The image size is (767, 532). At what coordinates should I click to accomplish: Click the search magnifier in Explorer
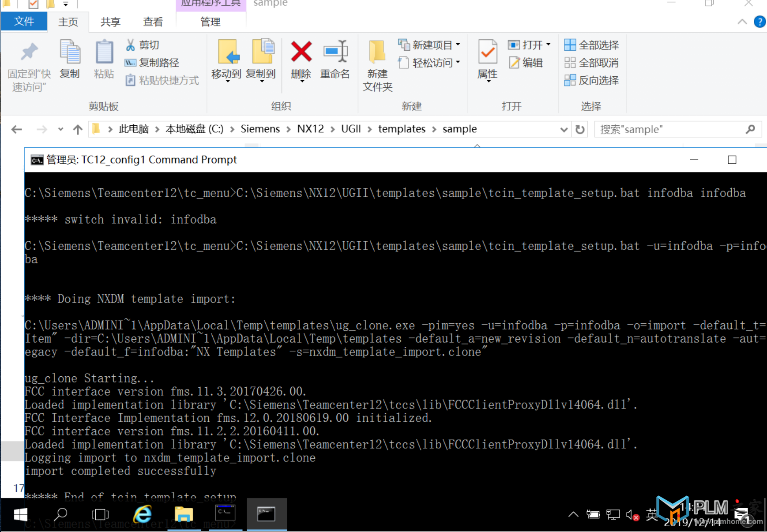click(750, 129)
